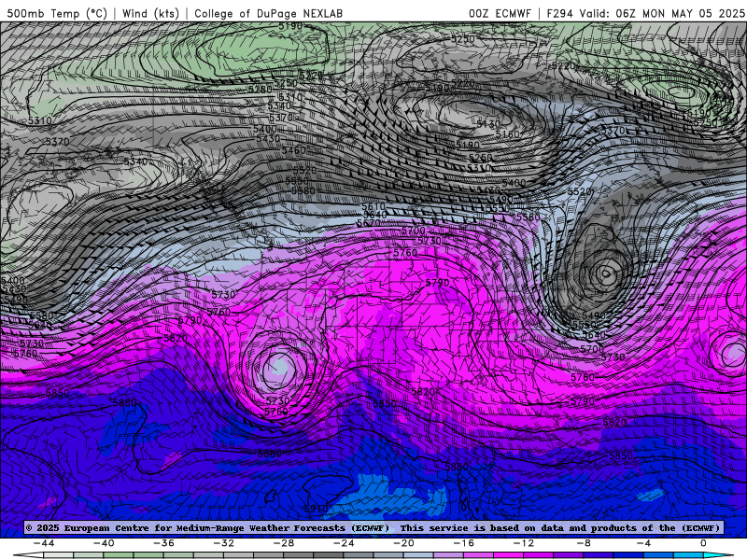This screenshot has height=560, width=747.
Task: Click the 5160 height contour label
Action: [x=507, y=134]
